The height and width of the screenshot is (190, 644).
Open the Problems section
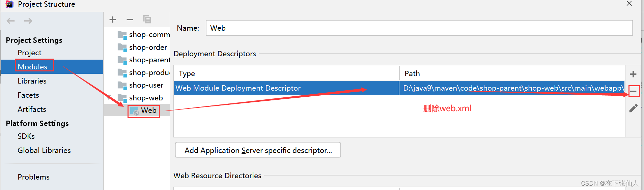[x=33, y=177]
